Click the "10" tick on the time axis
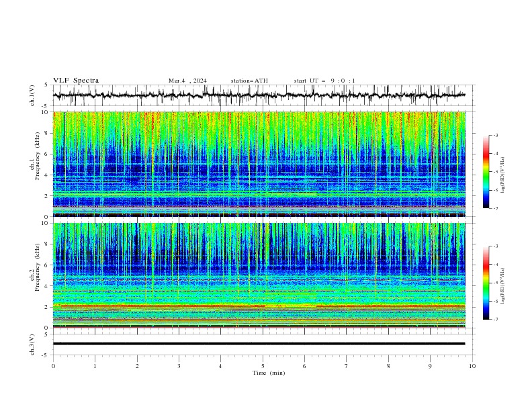 click(472, 366)
